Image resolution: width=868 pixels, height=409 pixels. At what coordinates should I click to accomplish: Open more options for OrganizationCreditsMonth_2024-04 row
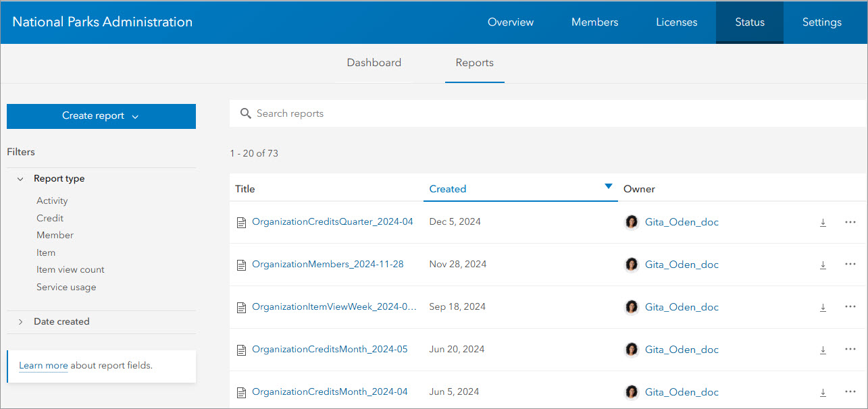(850, 392)
